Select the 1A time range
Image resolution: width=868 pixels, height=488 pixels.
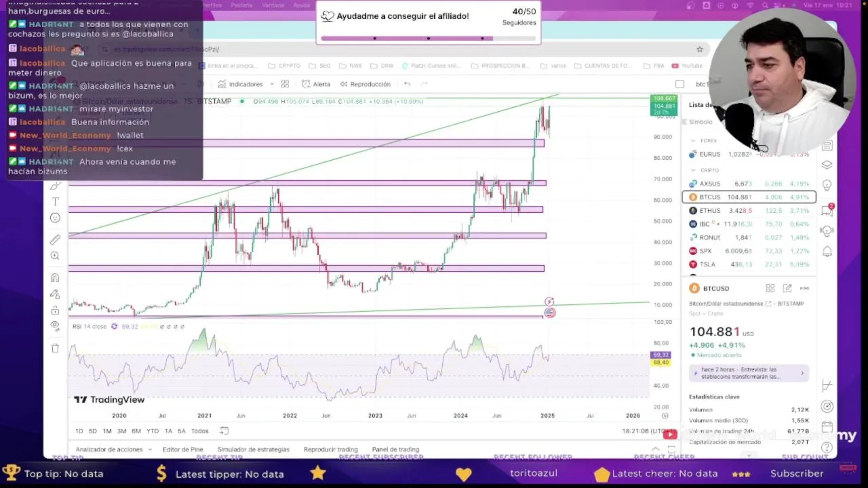pos(168,431)
